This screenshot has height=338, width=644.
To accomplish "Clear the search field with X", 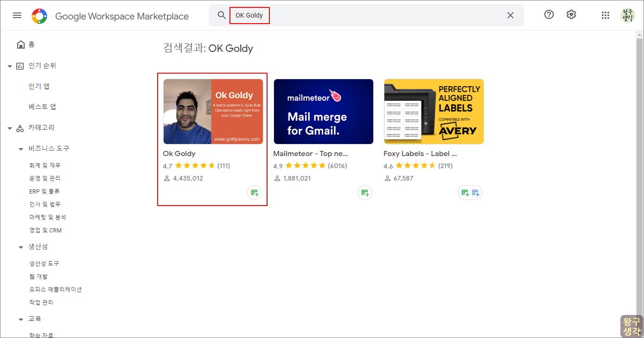I will point(510,15).
